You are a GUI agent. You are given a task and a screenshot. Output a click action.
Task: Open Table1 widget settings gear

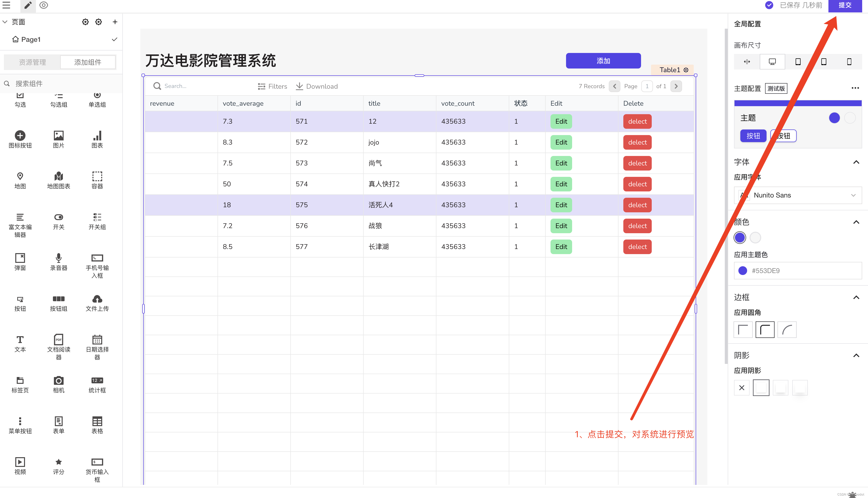686,70
